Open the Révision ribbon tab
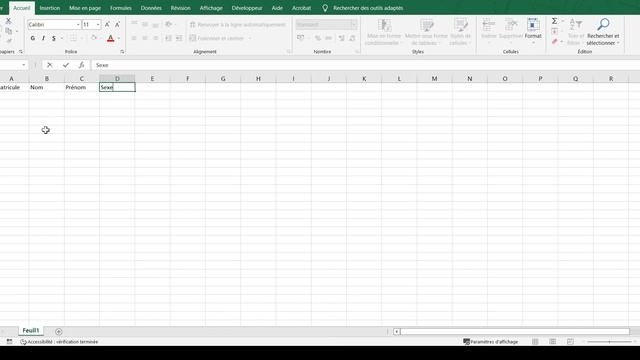640x360 pixels. point(180,8)
